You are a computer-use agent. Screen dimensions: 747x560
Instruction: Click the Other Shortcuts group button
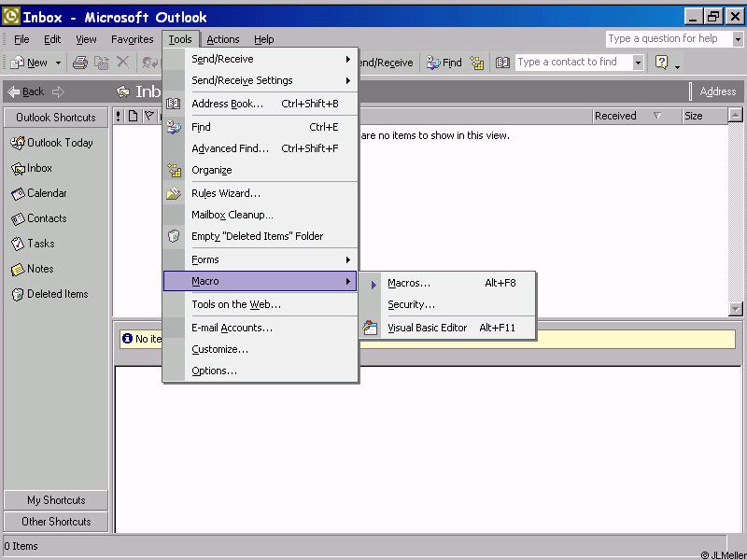56,522
